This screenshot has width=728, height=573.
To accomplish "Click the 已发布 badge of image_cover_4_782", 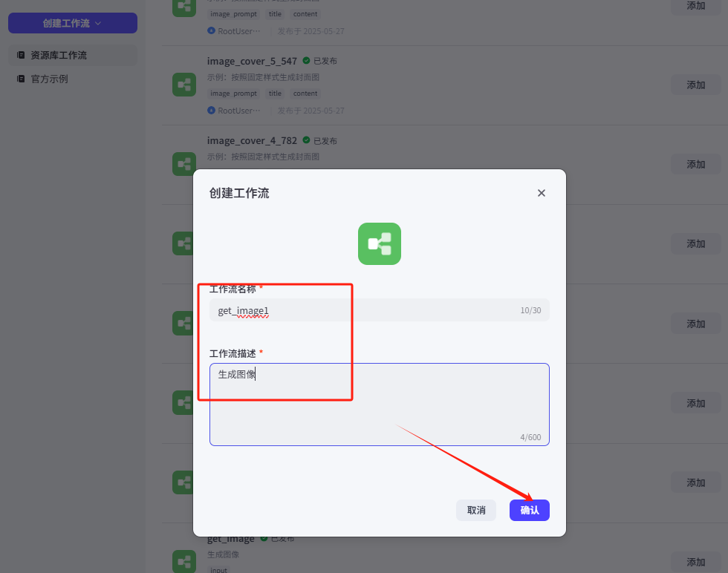I will [x=320, y=140].
